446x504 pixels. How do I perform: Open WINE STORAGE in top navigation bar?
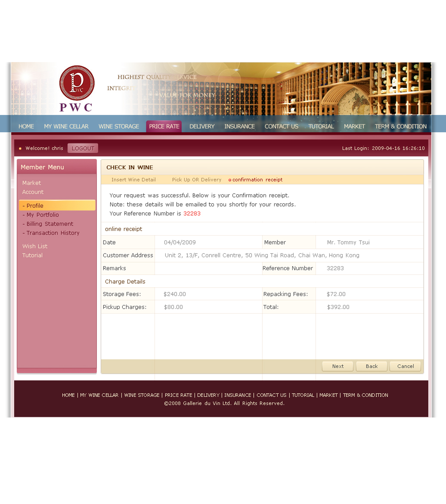pos(119,126)
